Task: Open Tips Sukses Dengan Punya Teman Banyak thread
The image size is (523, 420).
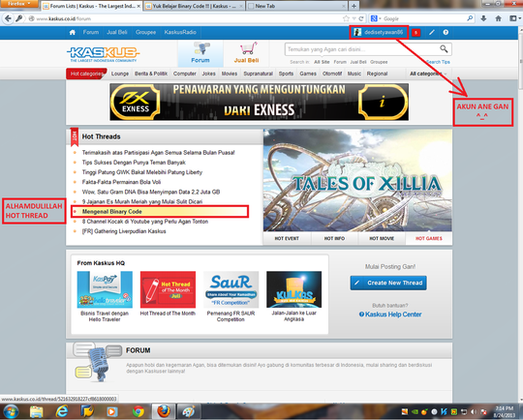Action: click(x=134, y=163)
